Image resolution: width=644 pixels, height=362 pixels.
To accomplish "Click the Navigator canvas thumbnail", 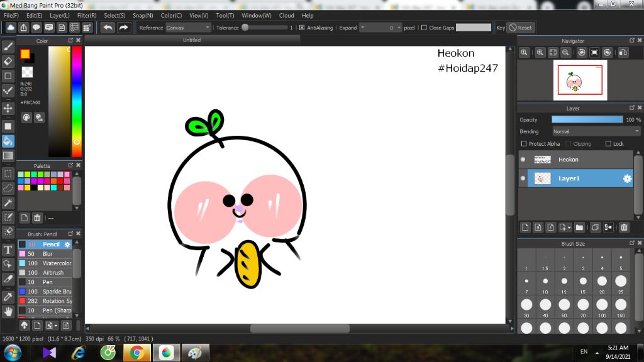I will pyautogui.click(x=580, y=80).
